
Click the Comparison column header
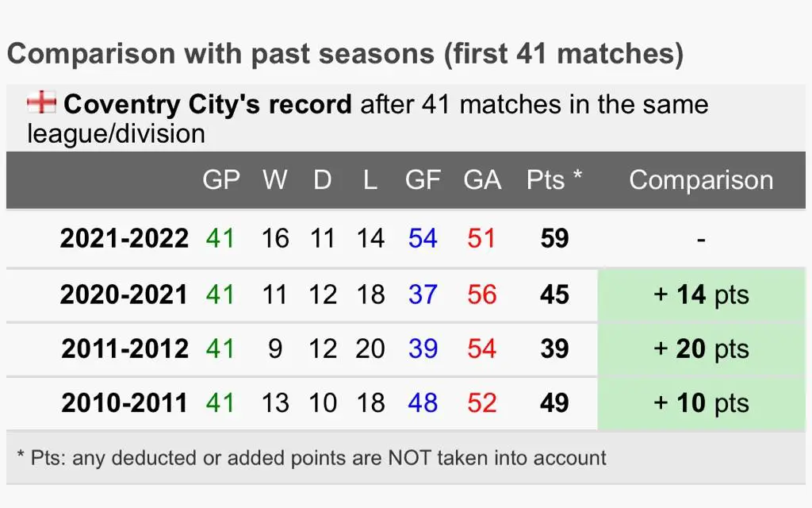point(701,180)
